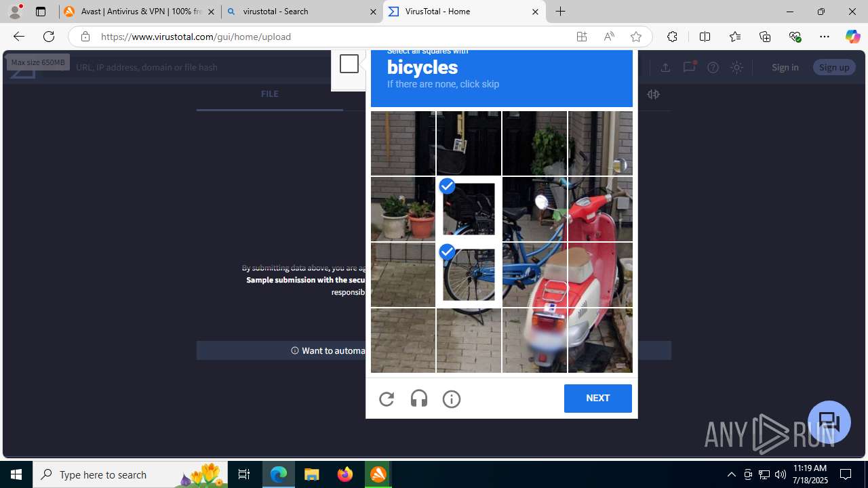Image resolution: width=868 pixels, height=488 pixels.
Task: Open the FILE tab on VirusTotal
Action: tap(269, 94)
